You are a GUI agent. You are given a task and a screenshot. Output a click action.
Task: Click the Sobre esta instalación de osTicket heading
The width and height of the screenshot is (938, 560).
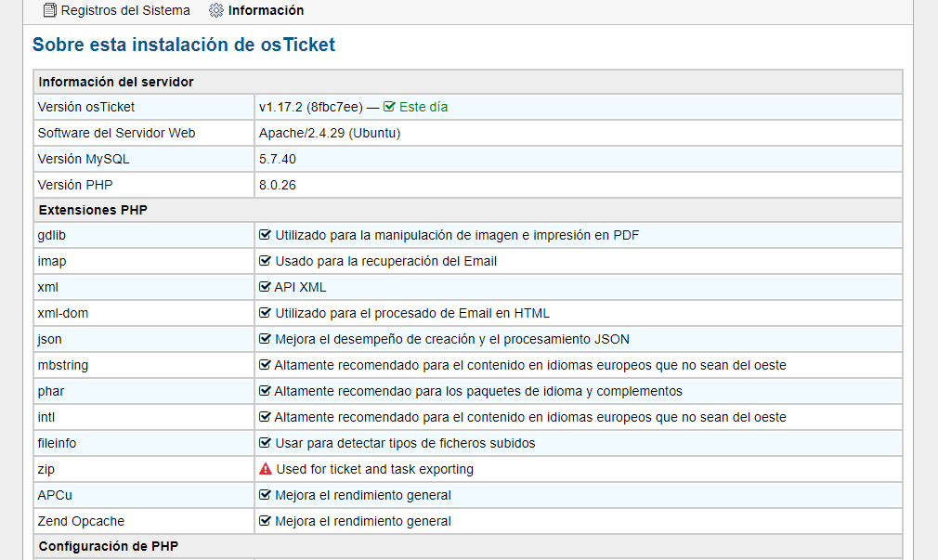184,45
